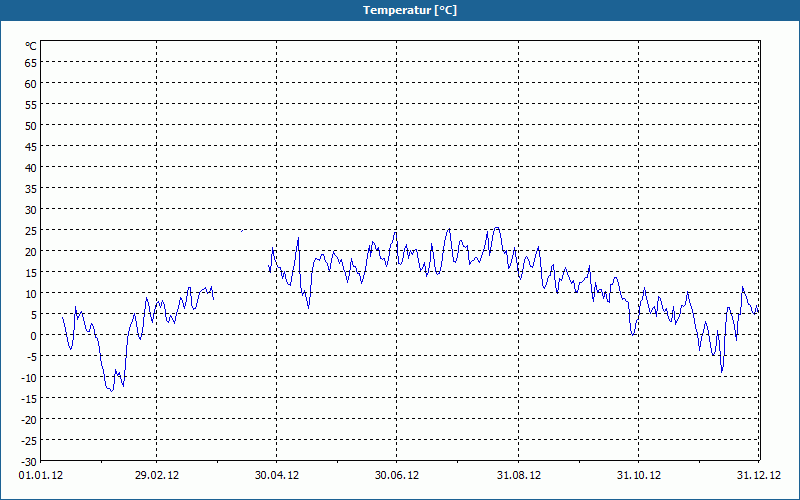Viewport: 800px width, 500px height.
Task: Click the 31.12.12 date label
Action: click(x=758, y=476)
